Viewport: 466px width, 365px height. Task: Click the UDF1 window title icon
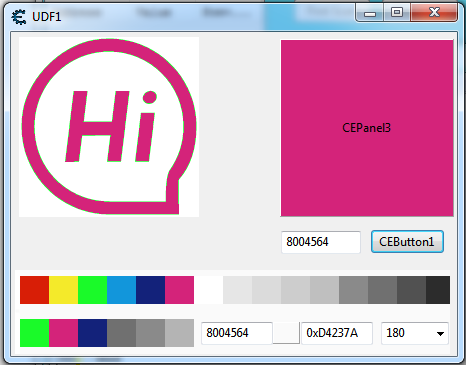tap(19, 16)
